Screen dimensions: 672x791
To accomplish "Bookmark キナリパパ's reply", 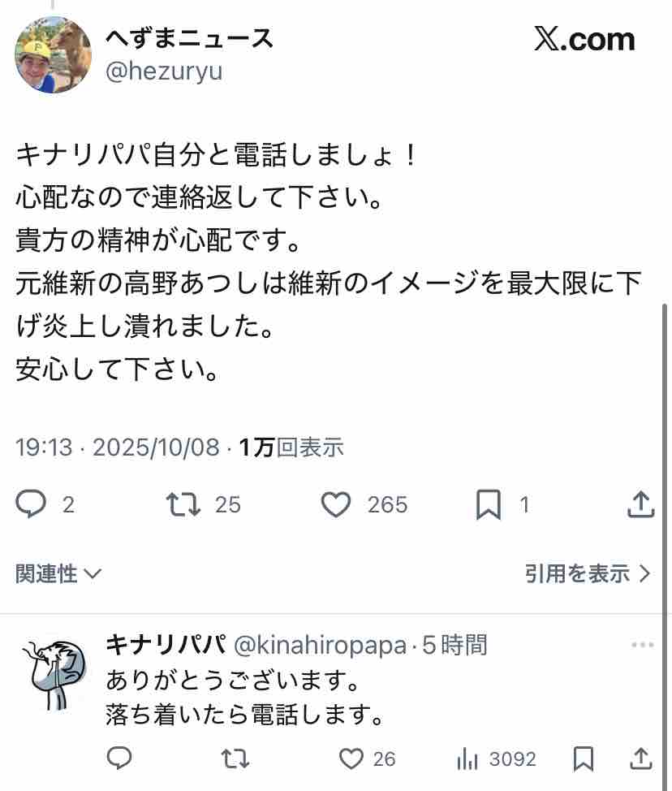I will [x=584, y=759].
